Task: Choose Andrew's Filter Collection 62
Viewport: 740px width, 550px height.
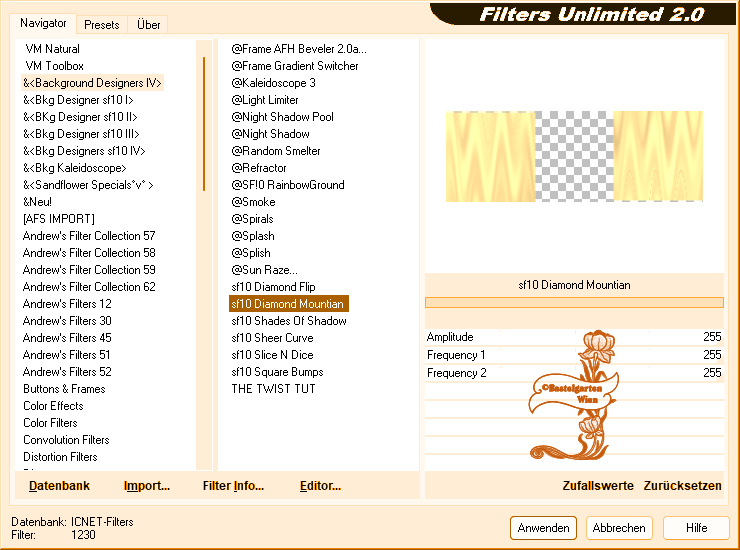Action: point(89,287)
